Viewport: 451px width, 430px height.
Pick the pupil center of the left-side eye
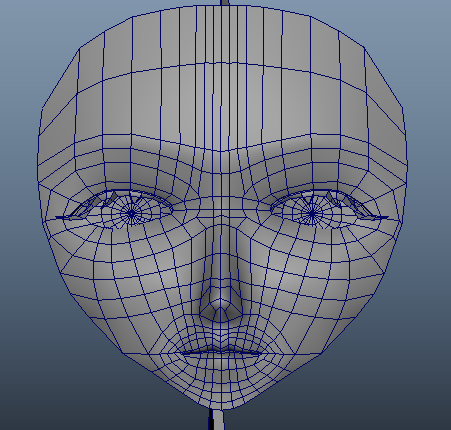tap(132, 213)
